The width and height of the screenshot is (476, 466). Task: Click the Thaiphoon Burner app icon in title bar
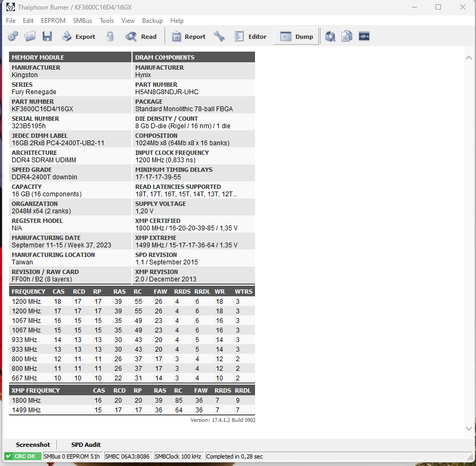(11, 7)
